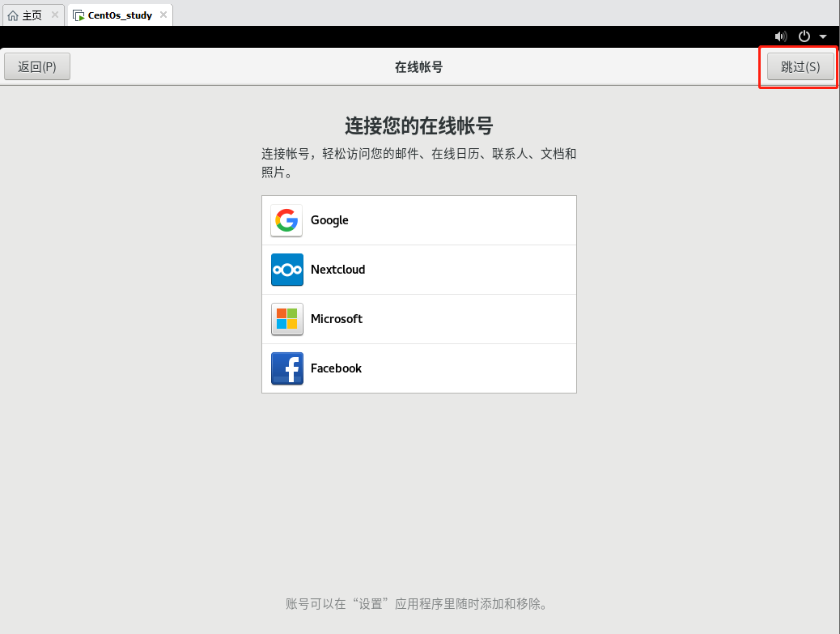
Task: Click the power icon in the black bar
Action: [804, 36]
